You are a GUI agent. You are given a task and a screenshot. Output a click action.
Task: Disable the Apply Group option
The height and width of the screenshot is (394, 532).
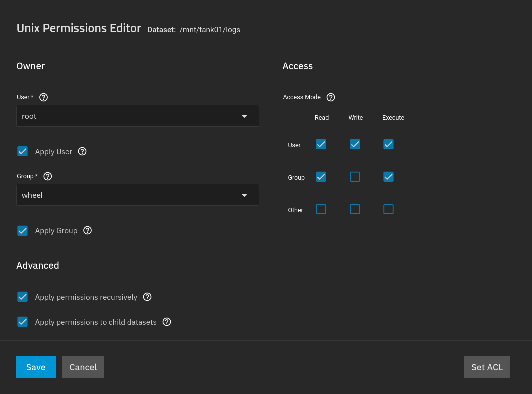click(22, 230)
